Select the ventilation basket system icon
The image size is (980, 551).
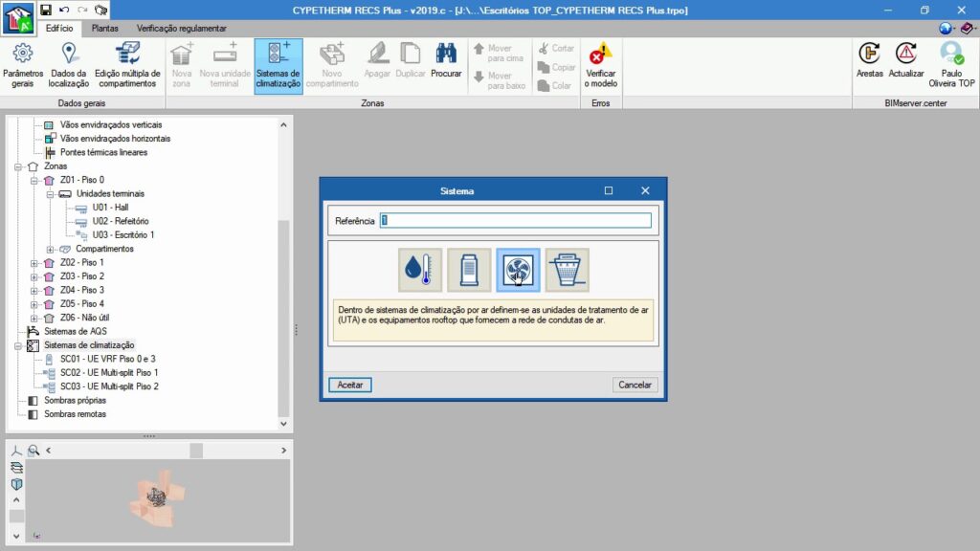[567, 271]
